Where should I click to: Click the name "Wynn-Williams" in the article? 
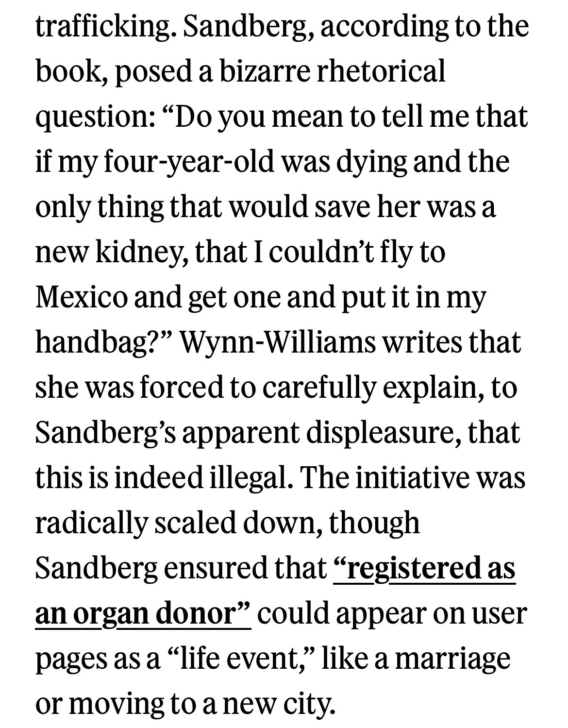coord(277,342)
